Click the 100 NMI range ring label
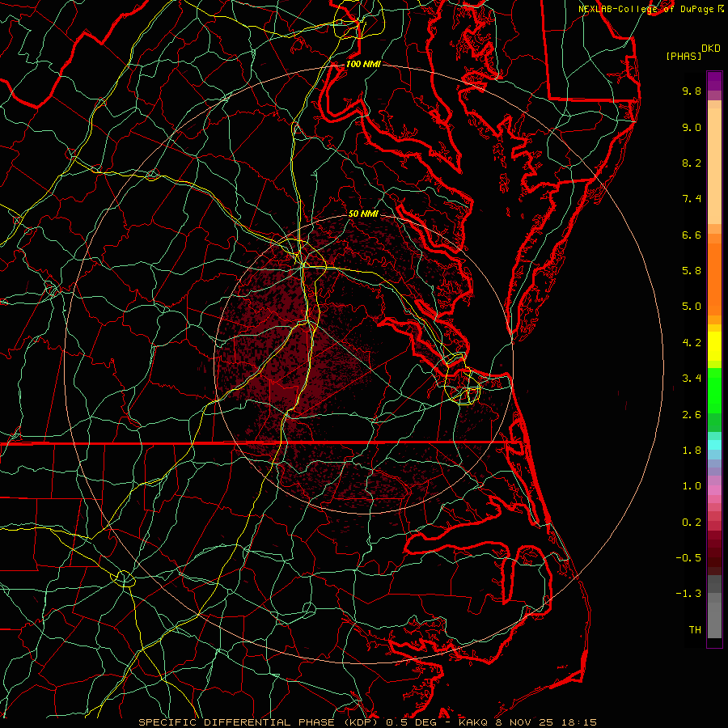This screenshot has width=728, height=728. 363,64
